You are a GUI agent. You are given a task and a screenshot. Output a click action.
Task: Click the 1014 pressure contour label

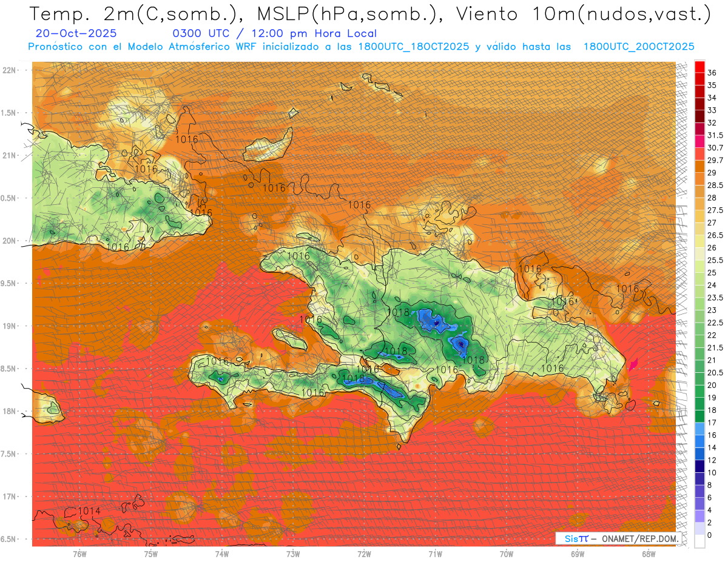(x=89, y=510)
